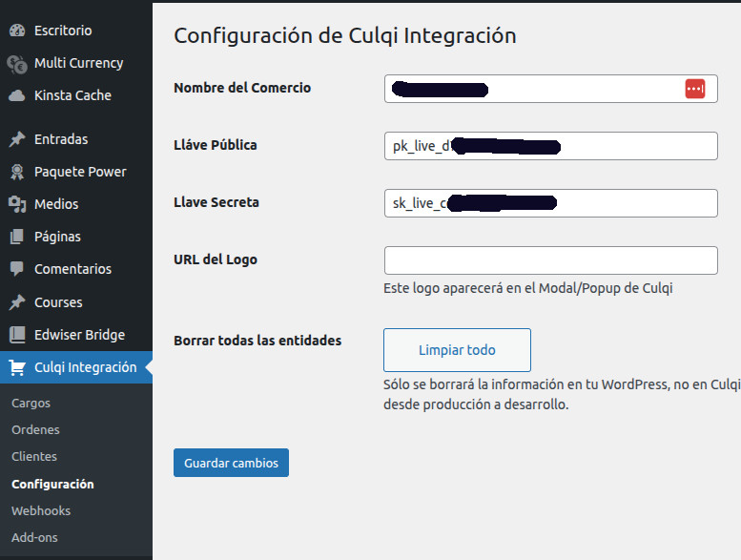Click the Kinsta Cache cloud icon
741x560 pixels.
pyautogui.click(x=17, y=95)
